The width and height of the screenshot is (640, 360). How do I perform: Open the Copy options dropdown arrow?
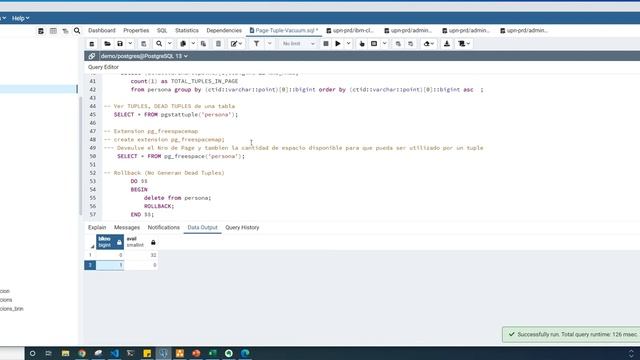193,44
